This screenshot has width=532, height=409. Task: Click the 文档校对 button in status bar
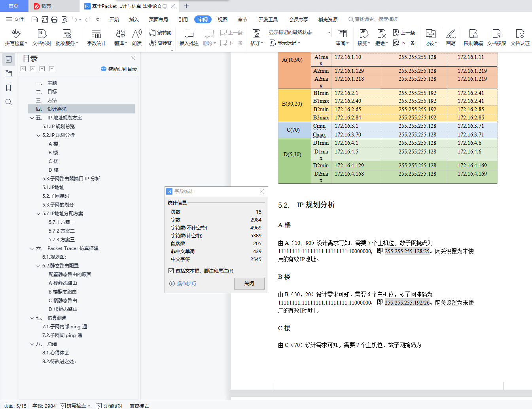pyautogui.click(x=109, y=406)
